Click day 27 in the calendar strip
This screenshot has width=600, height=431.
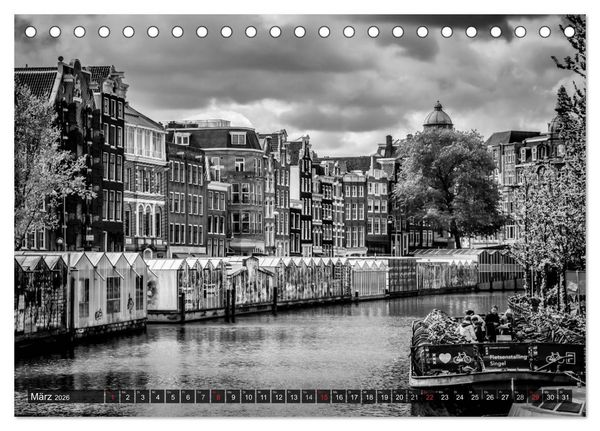pyautogui.click(x=505, y=397)
